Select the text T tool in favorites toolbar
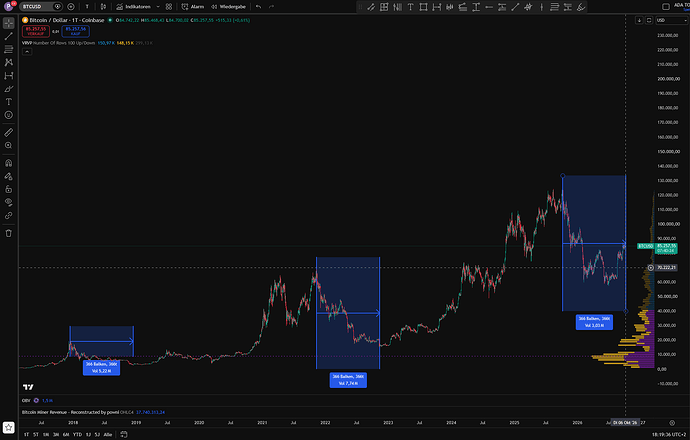The width and height of the screenshot is (690, 440). [x=410, y=7]
